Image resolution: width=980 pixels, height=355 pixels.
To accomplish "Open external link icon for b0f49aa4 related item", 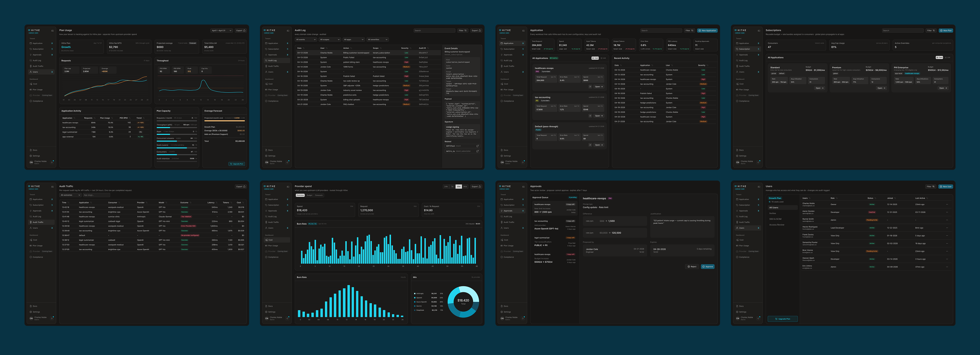I will pyautogui.click(x=477, y=146).
